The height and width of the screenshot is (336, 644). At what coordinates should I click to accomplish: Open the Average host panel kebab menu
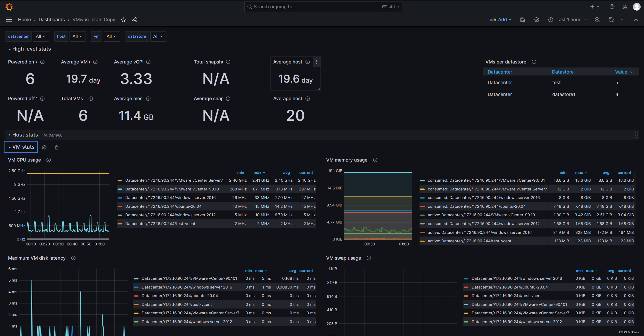click(317, 62)
